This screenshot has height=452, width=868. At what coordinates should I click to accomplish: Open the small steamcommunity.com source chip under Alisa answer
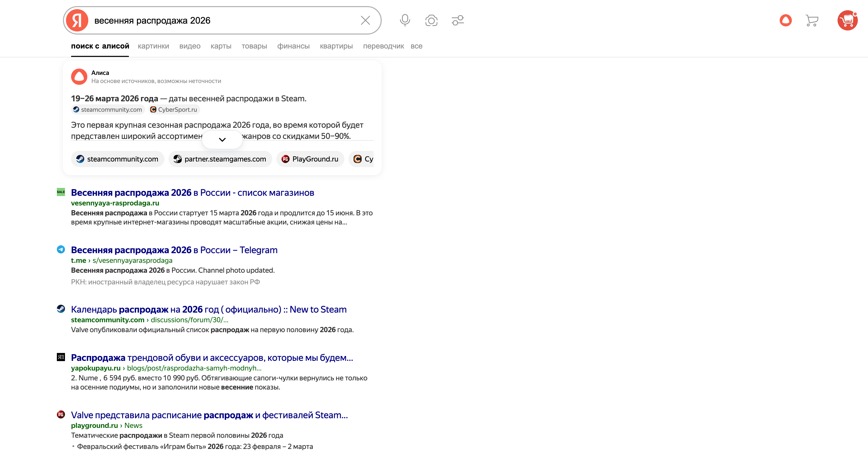108,109
